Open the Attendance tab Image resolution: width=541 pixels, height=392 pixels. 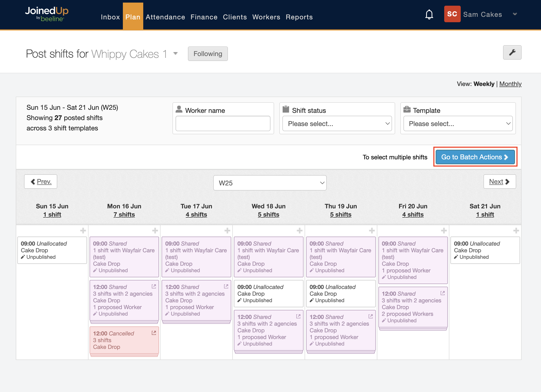click(165, 17)
